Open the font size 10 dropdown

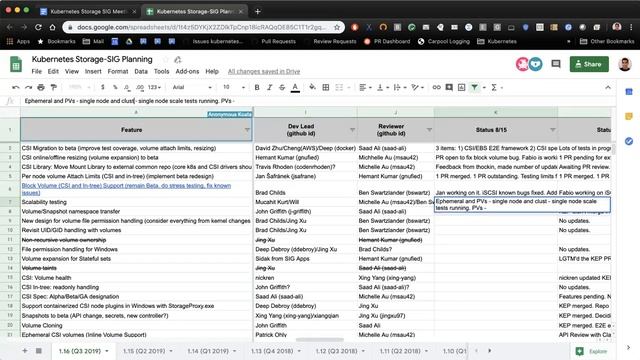click(233, 87)
